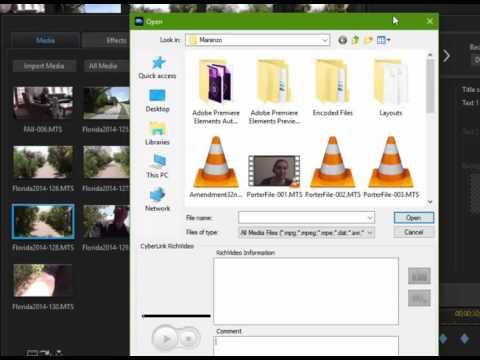Select Quick access in places bar
The width and height of the screenshot is (480, 360).
click(x=157, y=68)
